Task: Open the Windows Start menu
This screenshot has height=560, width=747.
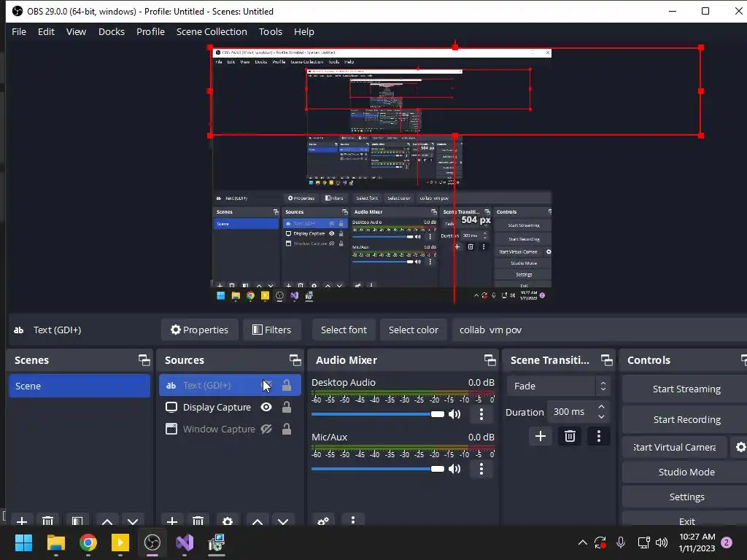Action: (24, 542)
